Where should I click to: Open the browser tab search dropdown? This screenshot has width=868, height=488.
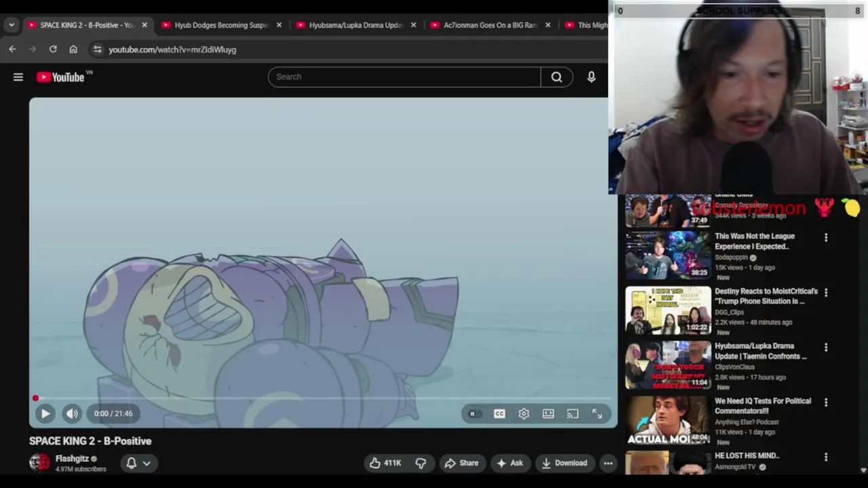click(12, 25)
